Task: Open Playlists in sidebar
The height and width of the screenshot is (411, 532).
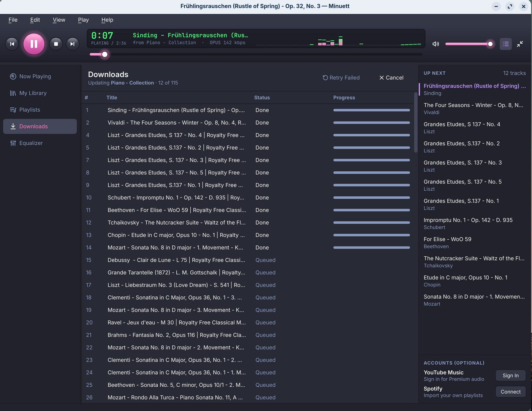Action: pyautogui.click(x=40, y=110)
